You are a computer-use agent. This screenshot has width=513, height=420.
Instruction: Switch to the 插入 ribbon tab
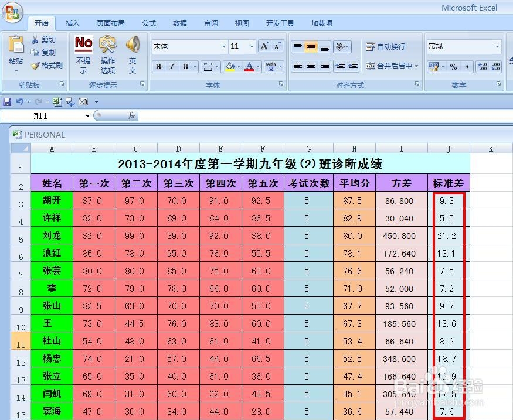point(73,23)
